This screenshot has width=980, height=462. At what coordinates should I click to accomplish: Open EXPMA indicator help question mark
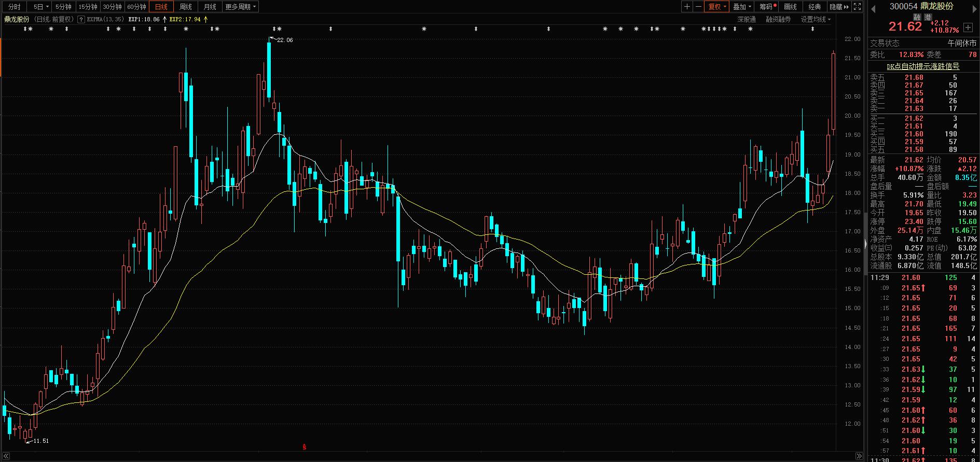tap(81, 20)
